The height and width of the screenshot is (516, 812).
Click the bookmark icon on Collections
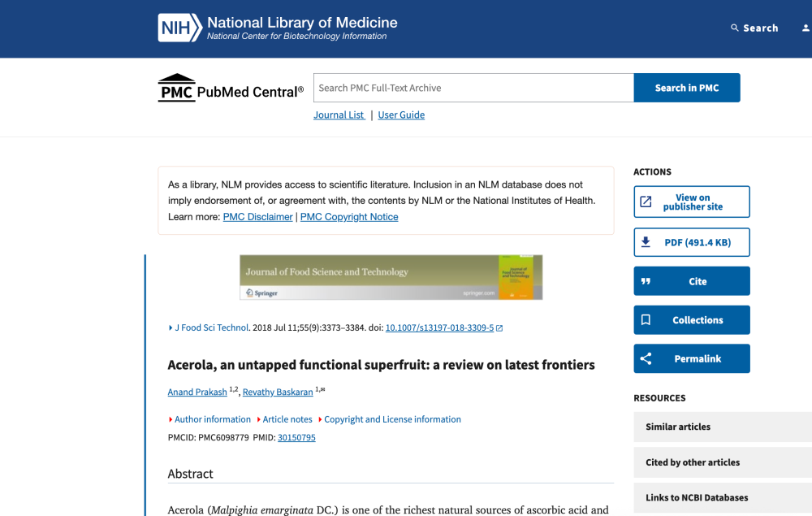click(646, 319)
